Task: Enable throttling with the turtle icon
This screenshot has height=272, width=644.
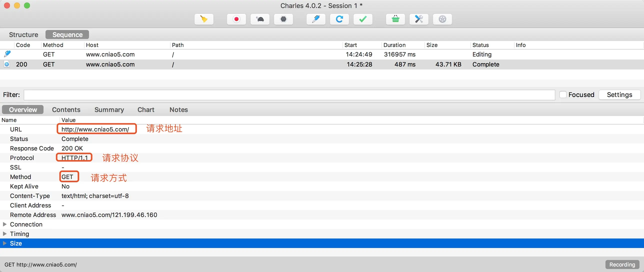Action: pos(260,19)
